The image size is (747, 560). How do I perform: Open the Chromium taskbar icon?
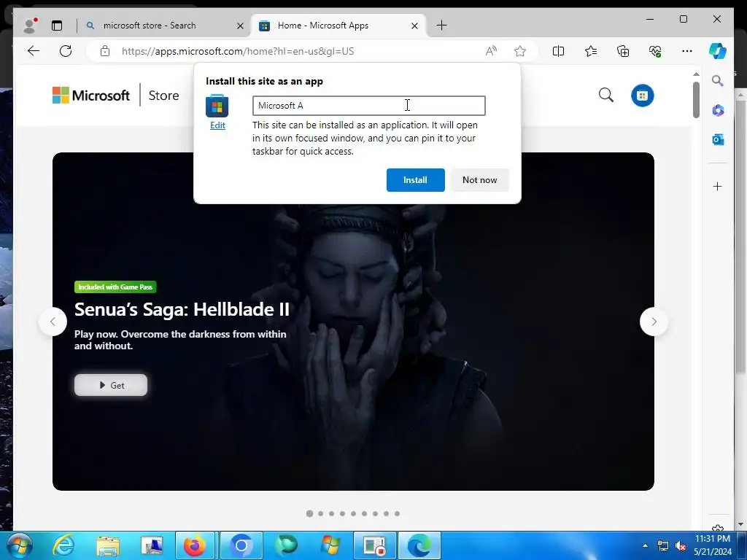[241, 545]
